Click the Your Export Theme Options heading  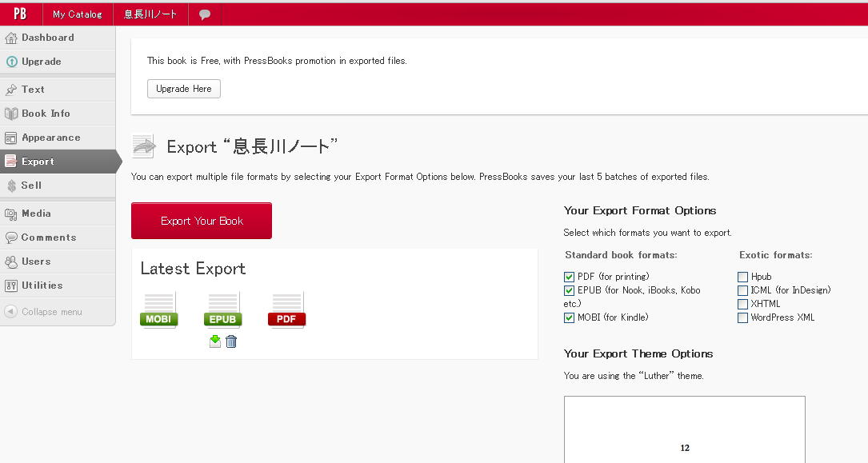tap(638, 354)
